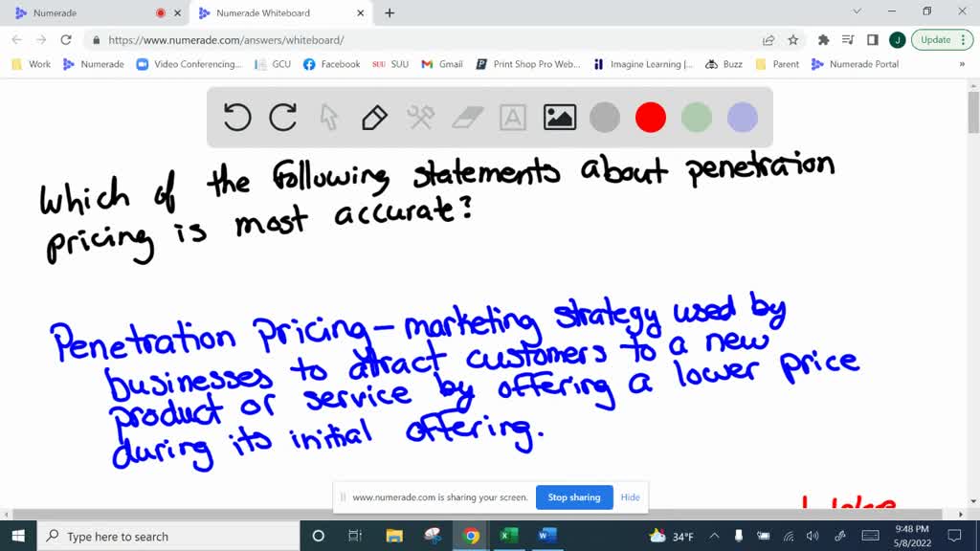Share this page icon in address bar

[768, 40]
